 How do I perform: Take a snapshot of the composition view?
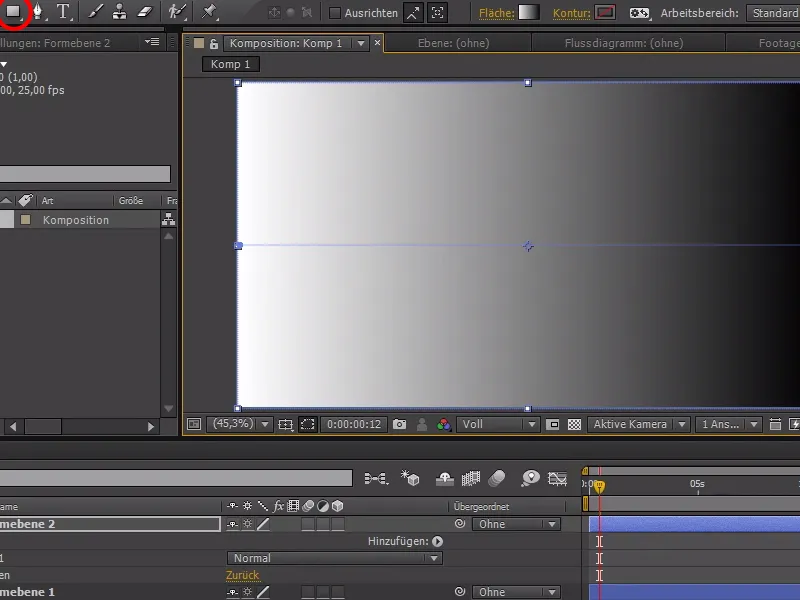pyautogui.click(x=400, y=424)
